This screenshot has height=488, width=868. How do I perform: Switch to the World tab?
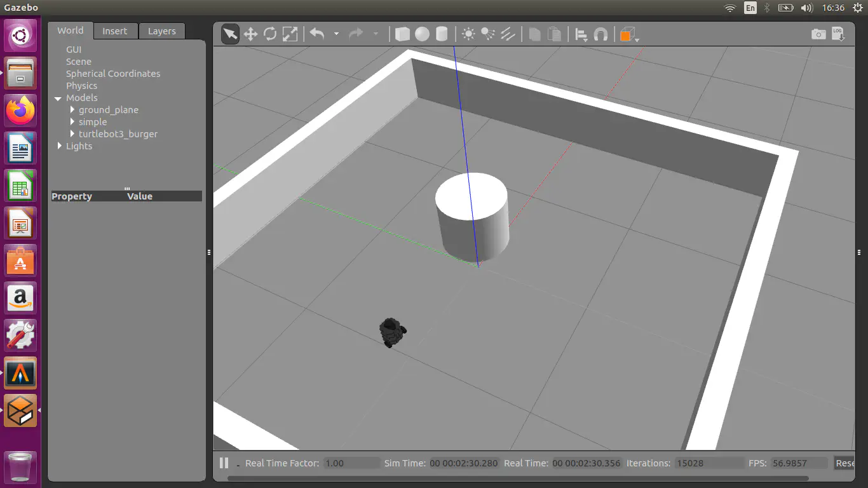tap(70, 30)
